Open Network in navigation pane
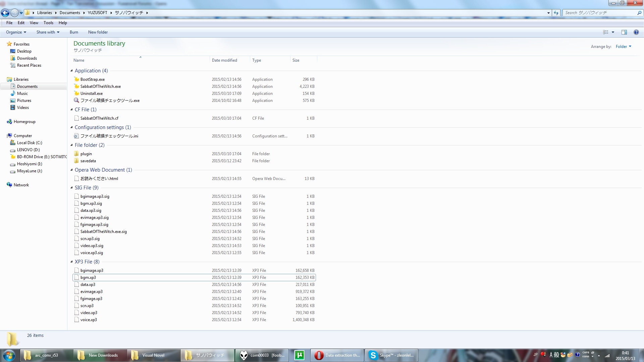Viewport: 644px width, 362px height. pos(21,185)
